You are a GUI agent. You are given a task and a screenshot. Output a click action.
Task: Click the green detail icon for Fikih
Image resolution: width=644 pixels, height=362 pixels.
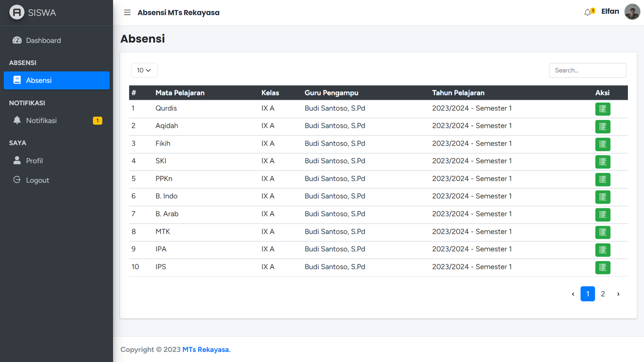pyautogui.click(x=603, y=144)
